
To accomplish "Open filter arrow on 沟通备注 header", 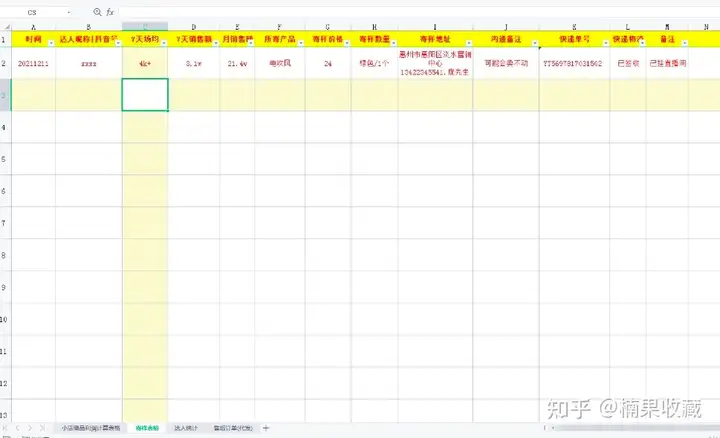I will tap(535, 43).
